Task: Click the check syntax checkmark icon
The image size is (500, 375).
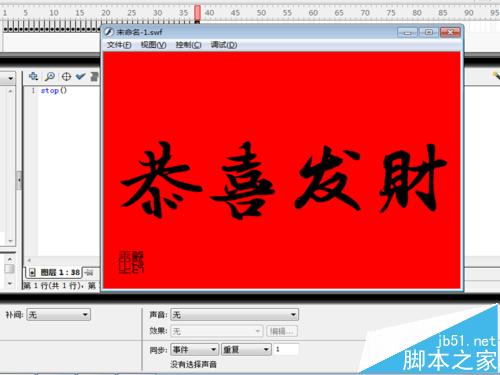Action: coord(80,77)
